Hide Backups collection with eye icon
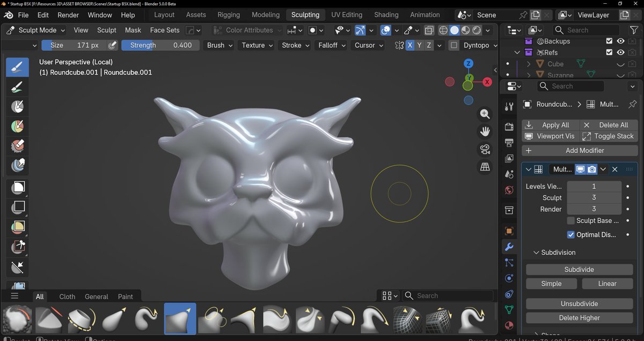The image size is (644, 341). pyautogui.click(x=621, y=41)
